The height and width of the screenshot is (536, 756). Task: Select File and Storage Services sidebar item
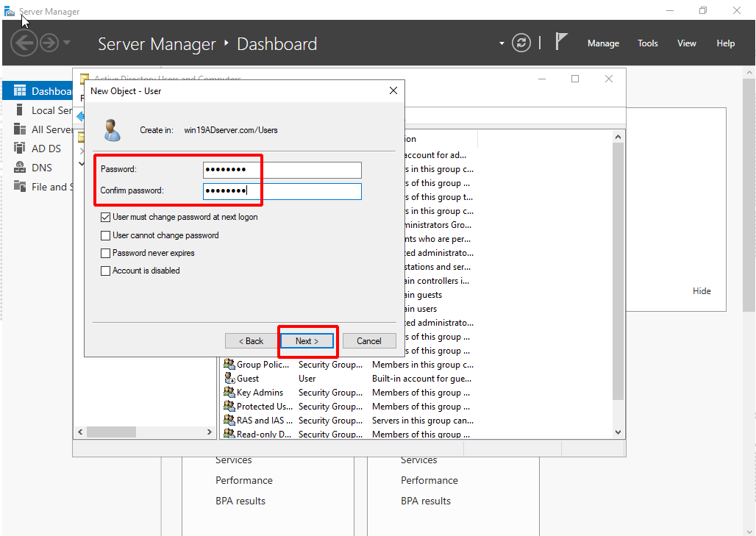click(38, 187)
